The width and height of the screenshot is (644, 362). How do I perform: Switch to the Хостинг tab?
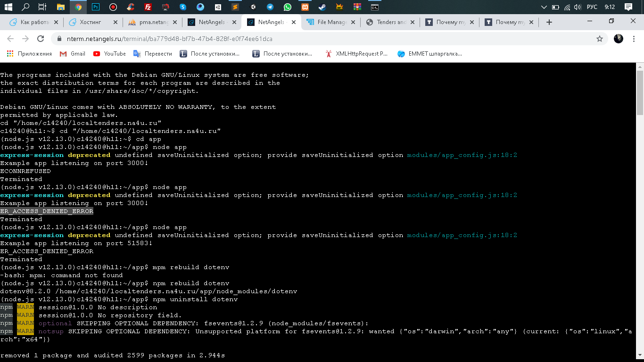(92, 22)
